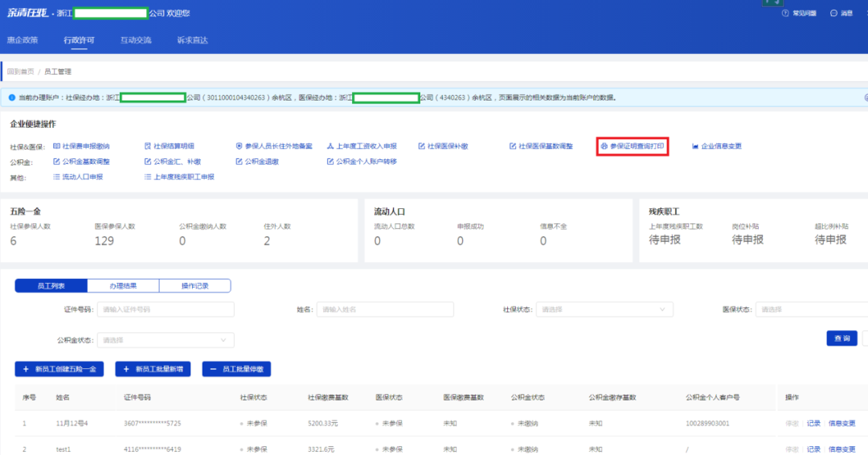
Task: Close the blue account info banner
Action: 863,97
